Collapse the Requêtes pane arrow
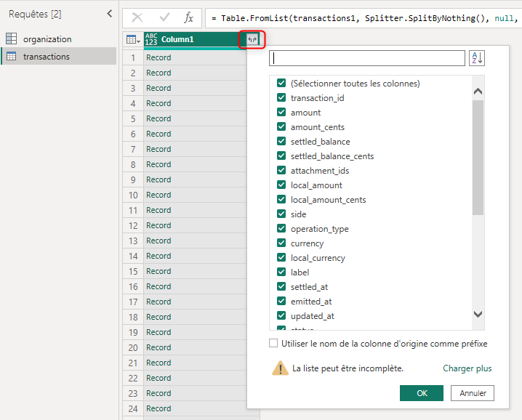 click(110, 14)
